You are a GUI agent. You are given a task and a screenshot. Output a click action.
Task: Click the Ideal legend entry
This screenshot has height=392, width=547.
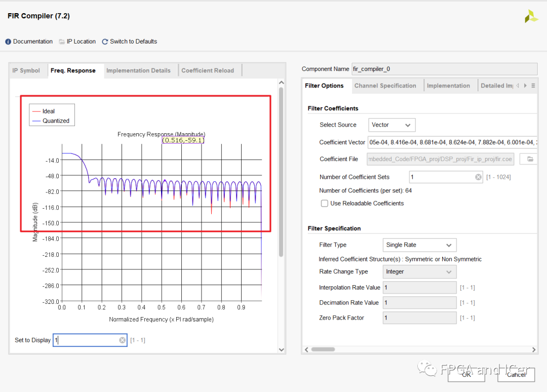click(x=44, y=111)
